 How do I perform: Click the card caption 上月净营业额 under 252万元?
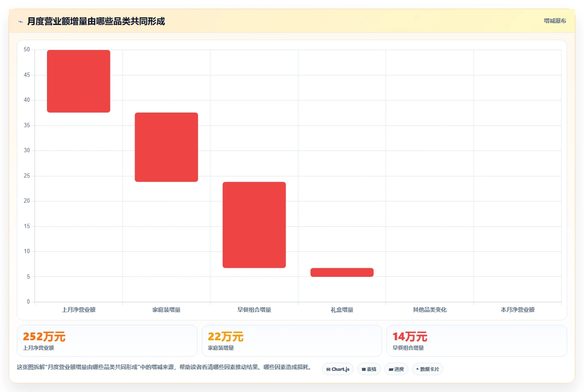click(x=38, y=348)
